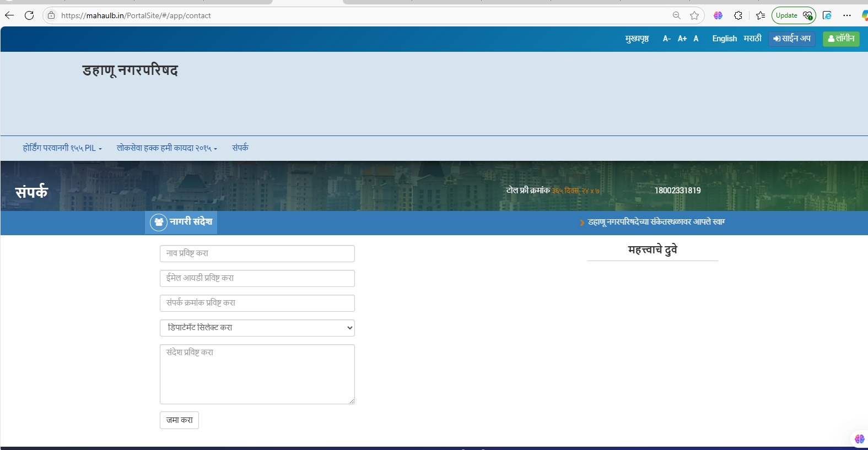This screenshot has width=868, height=450.
Task: Open the Copilot icon at the toolbar edge
Action: click(x=865, y=15)
